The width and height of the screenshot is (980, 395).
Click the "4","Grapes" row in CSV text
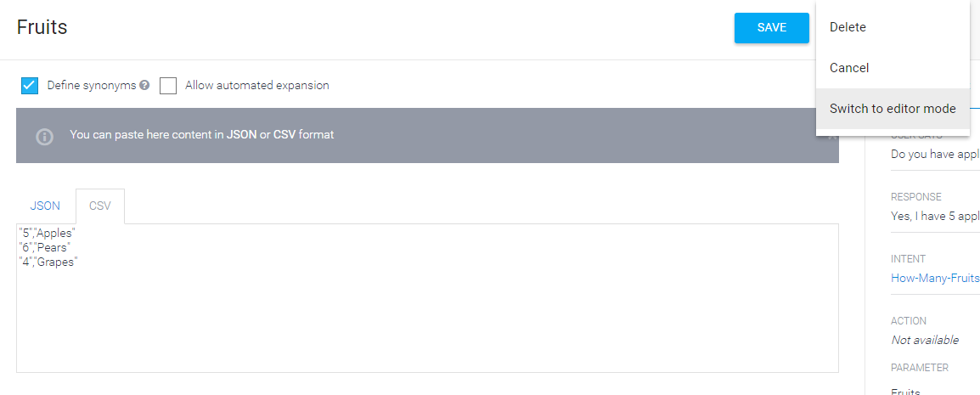[x=48, y=262]
